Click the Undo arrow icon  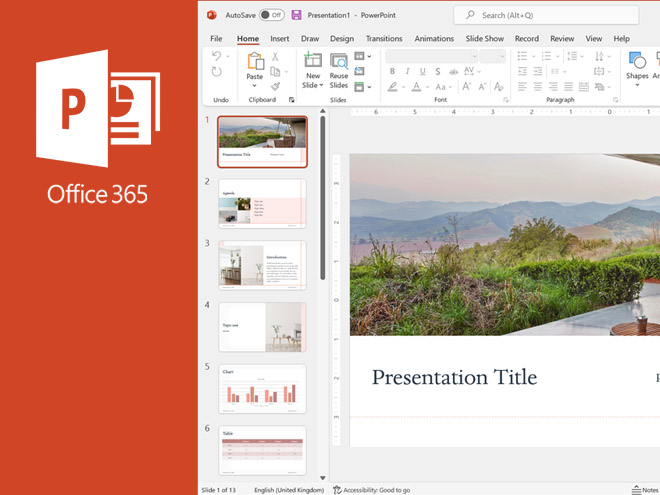coord(217,57)
